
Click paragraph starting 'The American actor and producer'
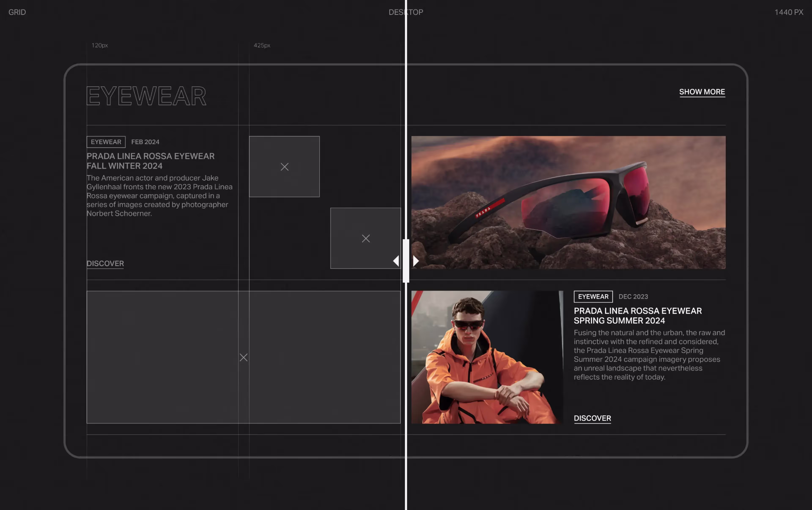(159, 195)
